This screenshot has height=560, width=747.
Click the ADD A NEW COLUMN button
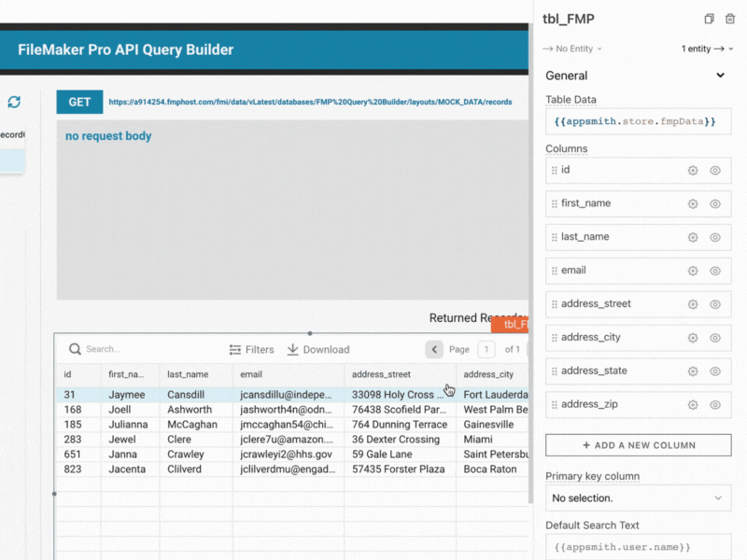(x=638, y=444)
